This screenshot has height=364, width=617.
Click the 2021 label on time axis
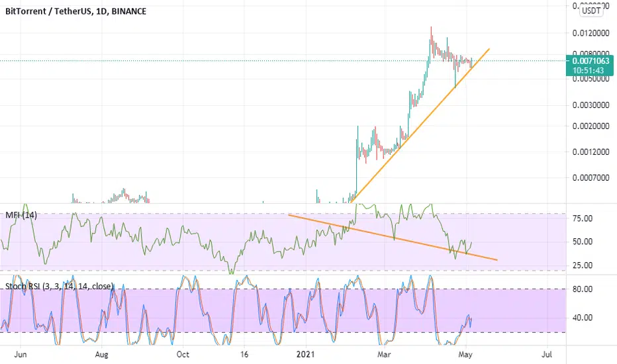[305, 355]
